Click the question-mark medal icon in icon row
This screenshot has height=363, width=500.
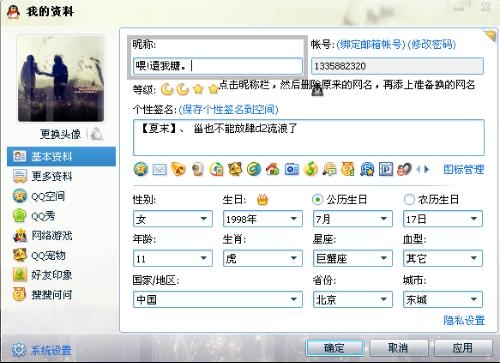click(348, 169)
